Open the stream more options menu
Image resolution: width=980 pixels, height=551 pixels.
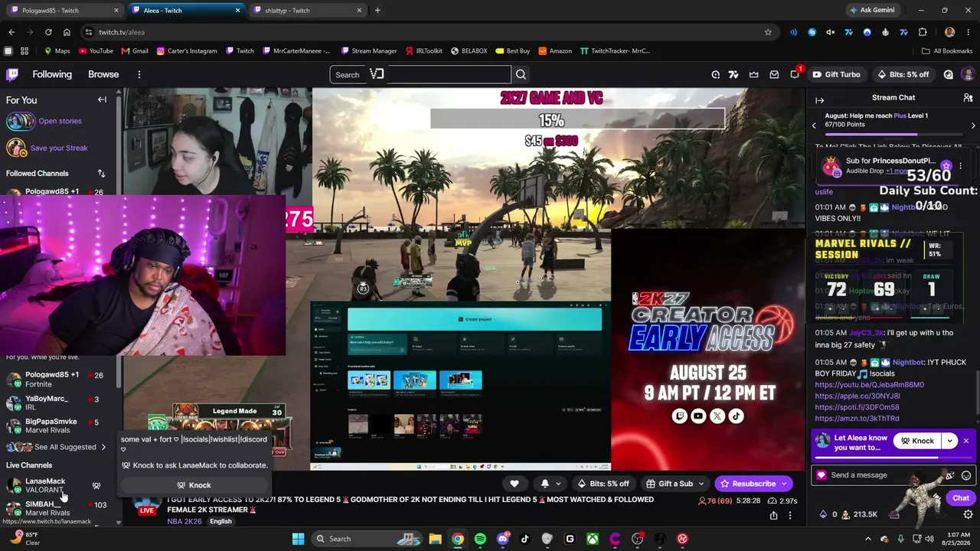pos(790,516)
